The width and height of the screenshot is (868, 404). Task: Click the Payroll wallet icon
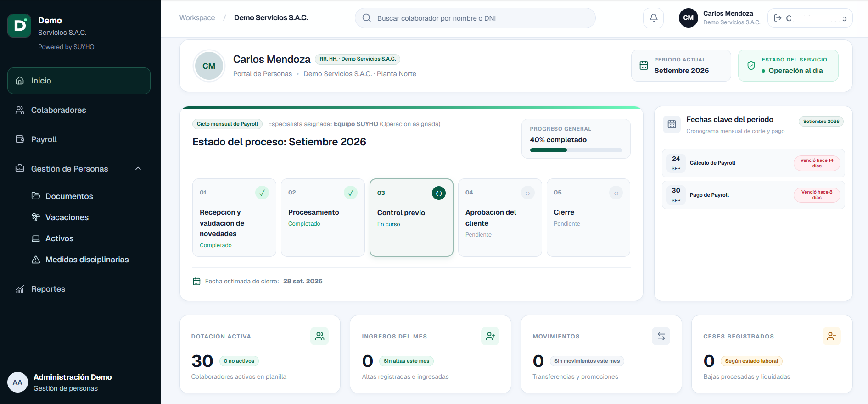(20, 139)
